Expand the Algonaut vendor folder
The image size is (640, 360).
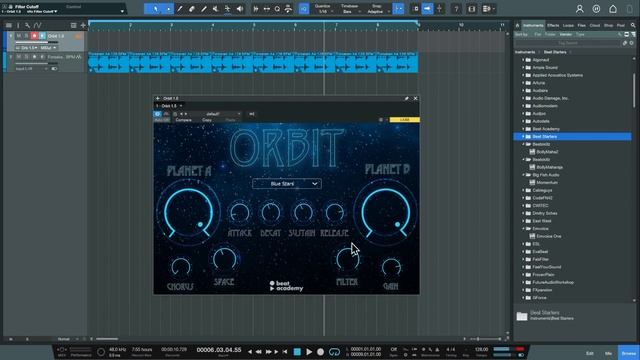523,60
